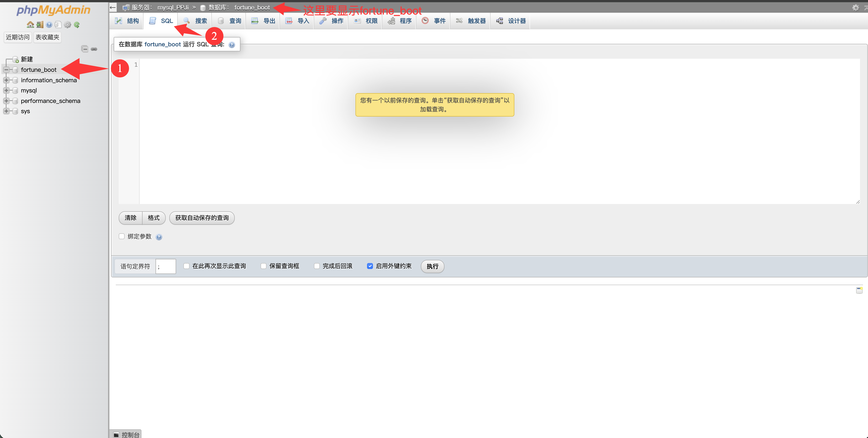Enable the 绑定参数 checkbox
Image resolution: width=868 pixels, height=438 pixels.
[x=122, y=236]
